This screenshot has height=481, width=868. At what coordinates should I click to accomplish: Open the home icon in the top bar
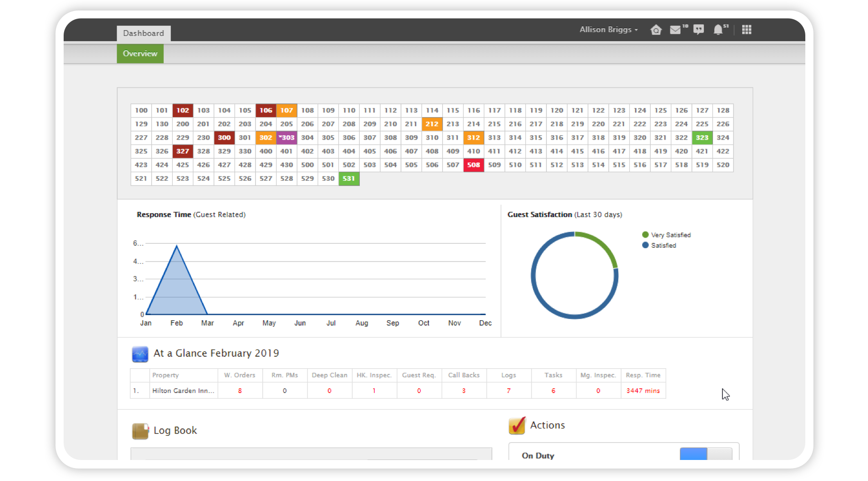[656, 30]
